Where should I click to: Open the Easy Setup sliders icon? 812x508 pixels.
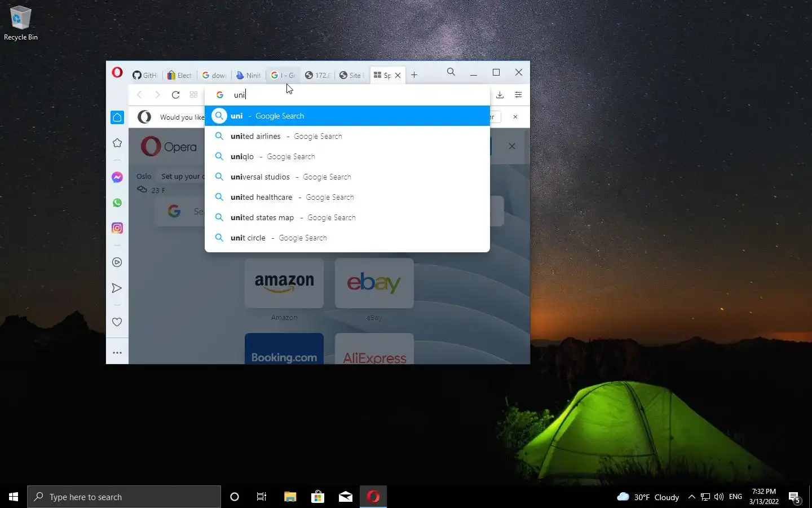pyautogui.click(x=518, y=95)
